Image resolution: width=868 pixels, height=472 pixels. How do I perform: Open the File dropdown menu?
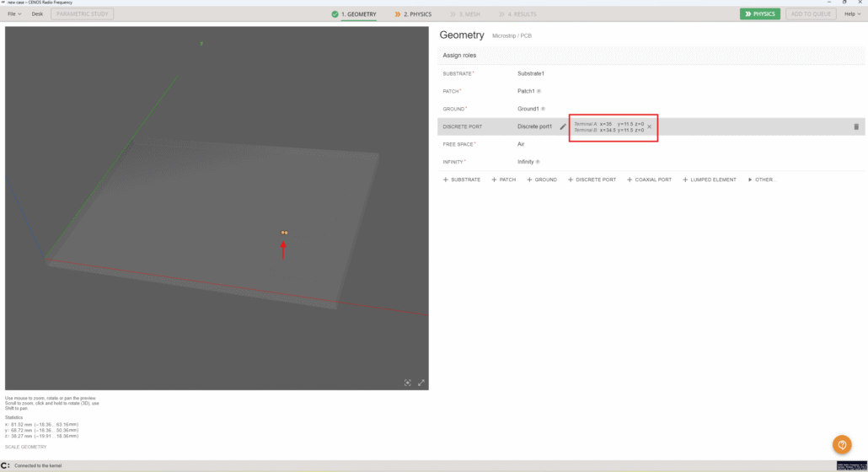14,14
